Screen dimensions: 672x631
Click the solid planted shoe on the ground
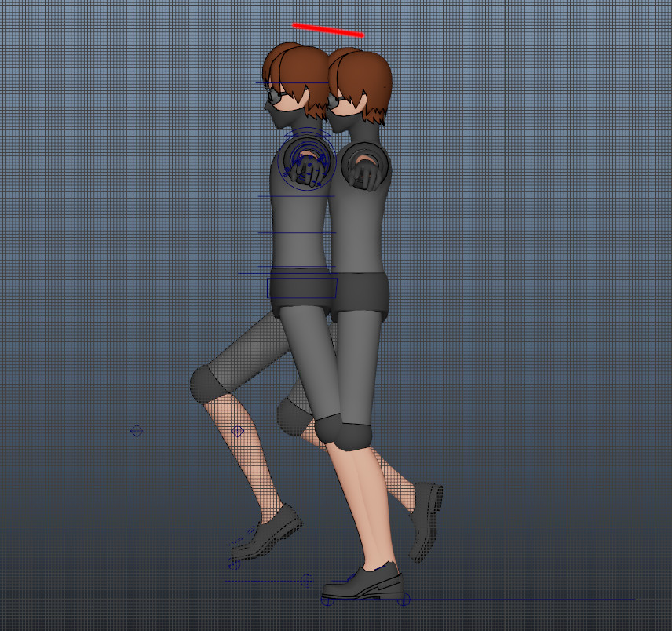click(x=363, y=582)
